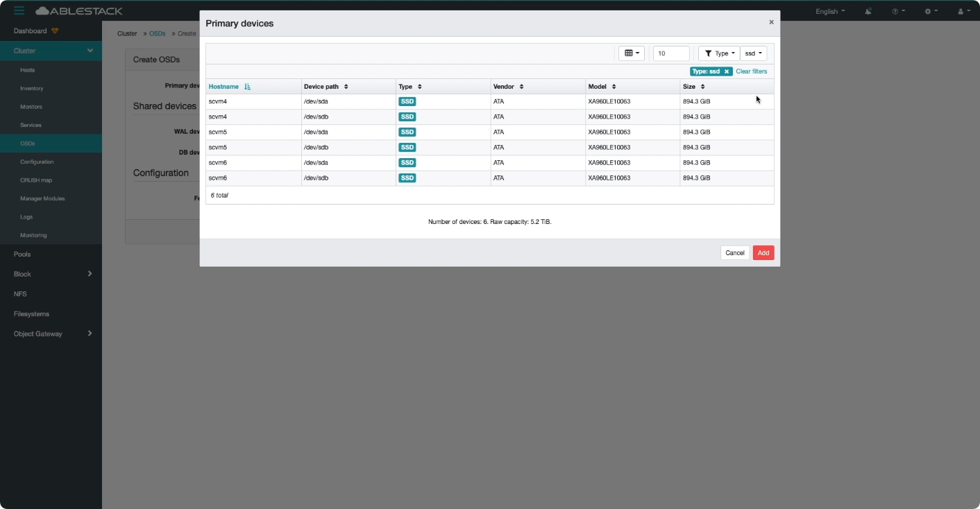Open the table columns toggle dropdown
This screenshot has width=980, height=509.
632,53
